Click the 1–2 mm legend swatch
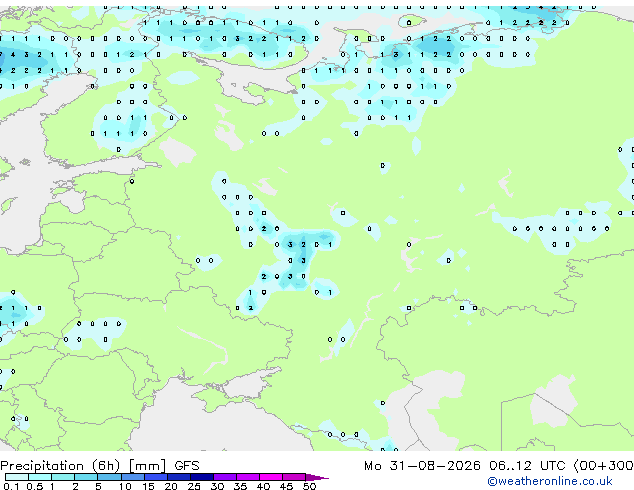Viewport: 634px width, 490px height. coord(63,477)
